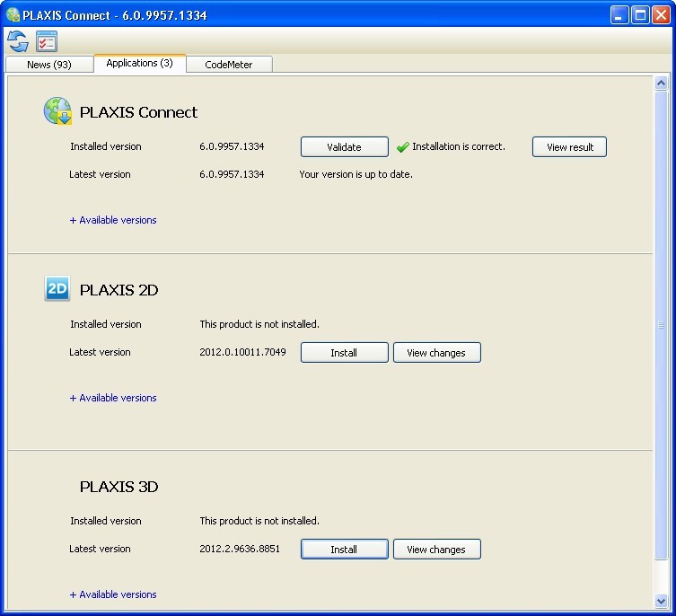676x616 pixels.
Task: Click the green checkmark installation status icon
Action: [x=402, y=147]
